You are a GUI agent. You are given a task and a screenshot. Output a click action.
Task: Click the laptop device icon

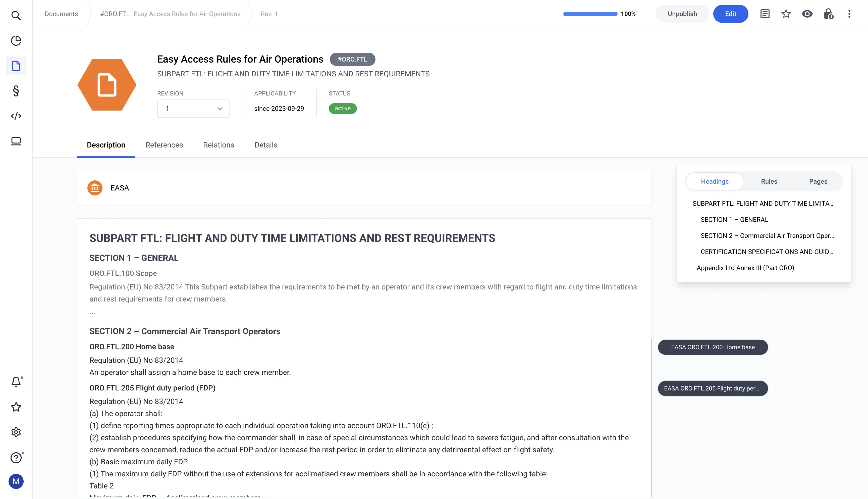16,141
